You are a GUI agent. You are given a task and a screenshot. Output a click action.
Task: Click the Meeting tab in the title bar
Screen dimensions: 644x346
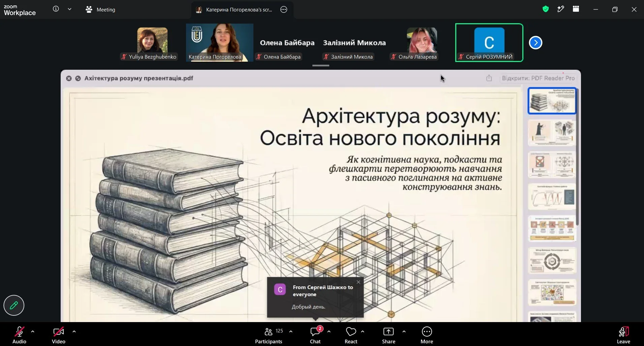(100, 9)
